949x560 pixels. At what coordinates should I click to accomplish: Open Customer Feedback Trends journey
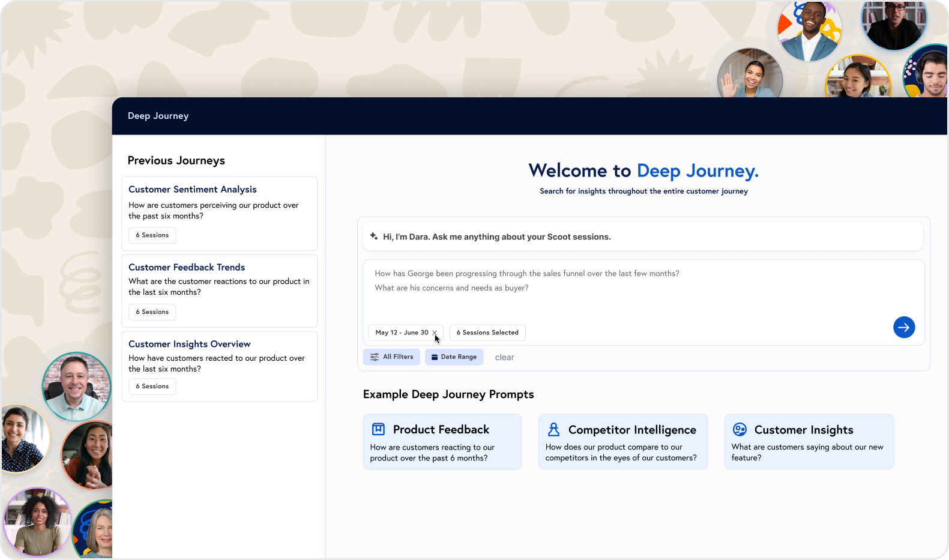pyautogui.click(x=220, y=291)
